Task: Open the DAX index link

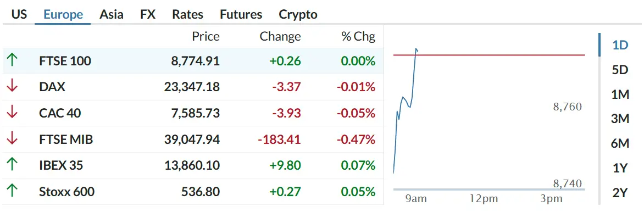Action: [52, 87]
